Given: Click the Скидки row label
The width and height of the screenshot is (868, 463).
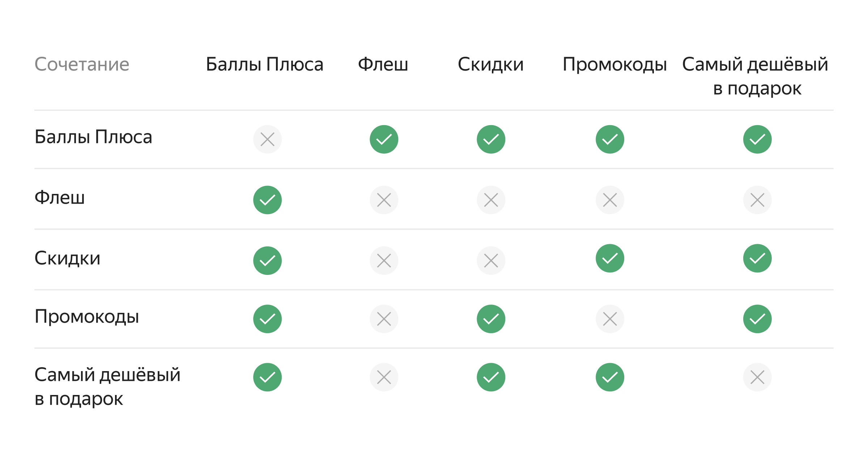Looking at the screenshot, I should (67, 258).
